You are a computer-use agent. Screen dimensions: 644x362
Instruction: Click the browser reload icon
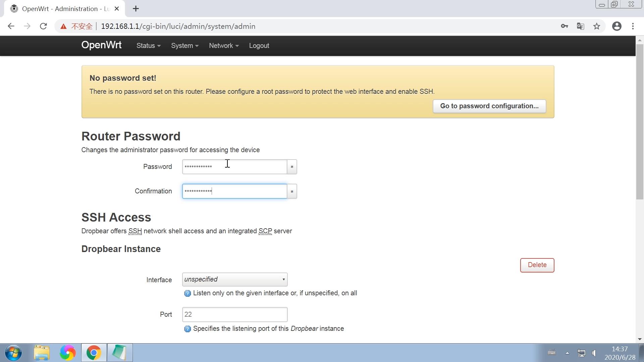pyautogui.click(x=43, y=26)
